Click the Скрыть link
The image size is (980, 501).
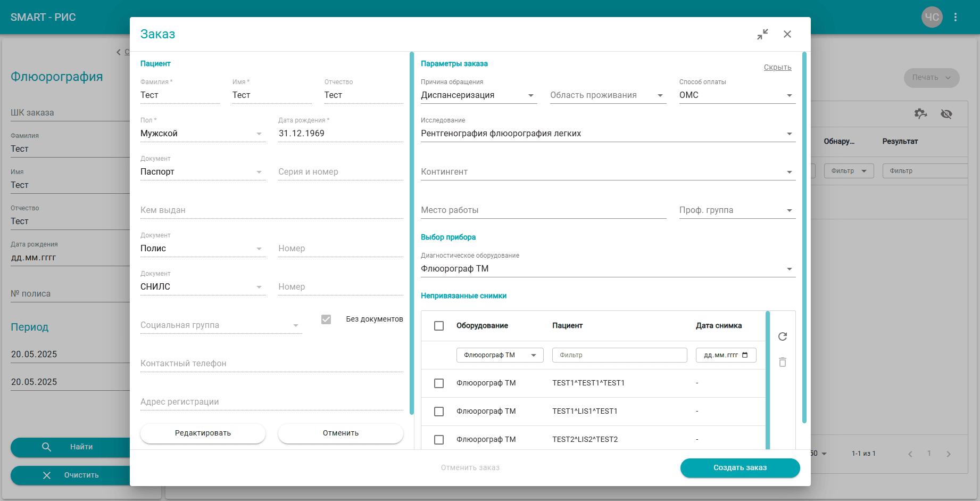(777, 67)
